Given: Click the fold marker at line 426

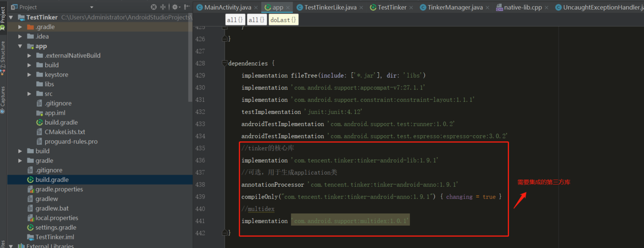Looking at the screenshot, I should coord(224,39).
